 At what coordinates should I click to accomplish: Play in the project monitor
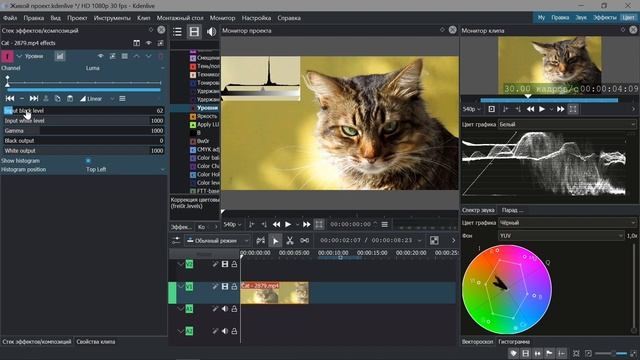click(288, 224)
